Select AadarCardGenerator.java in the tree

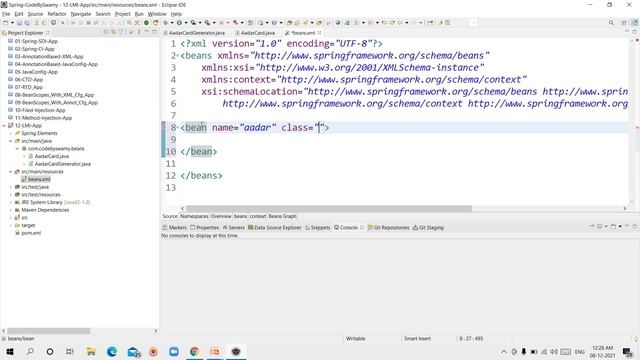point(62,164)
